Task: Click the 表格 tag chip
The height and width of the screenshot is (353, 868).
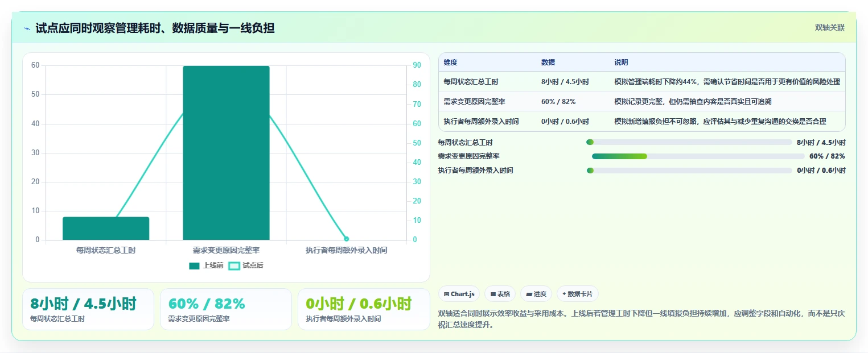Action: (500, 294)
